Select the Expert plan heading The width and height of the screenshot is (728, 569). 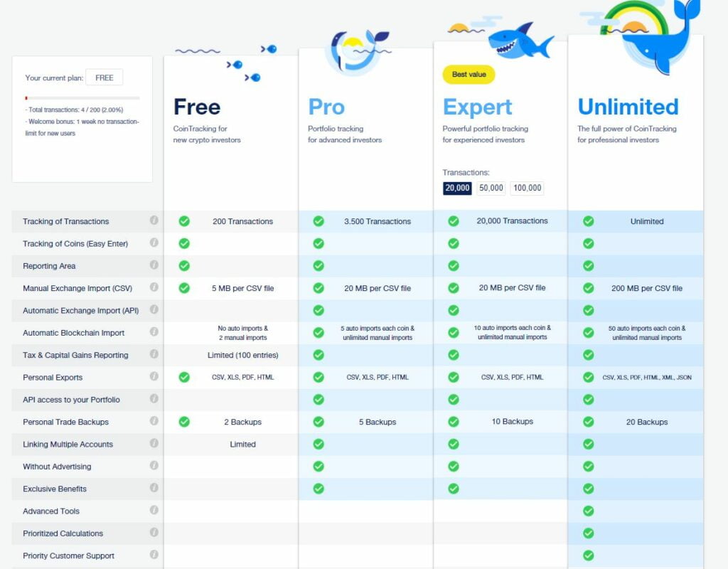(x=477, y=107)
